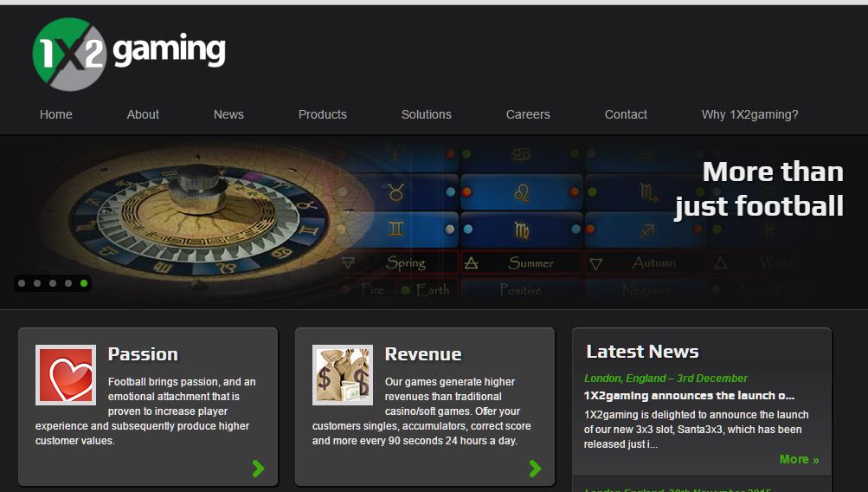Viewport: 868px width, 492px height.
Task: Select the second carousel slide dot
Action: pos(37,283)
